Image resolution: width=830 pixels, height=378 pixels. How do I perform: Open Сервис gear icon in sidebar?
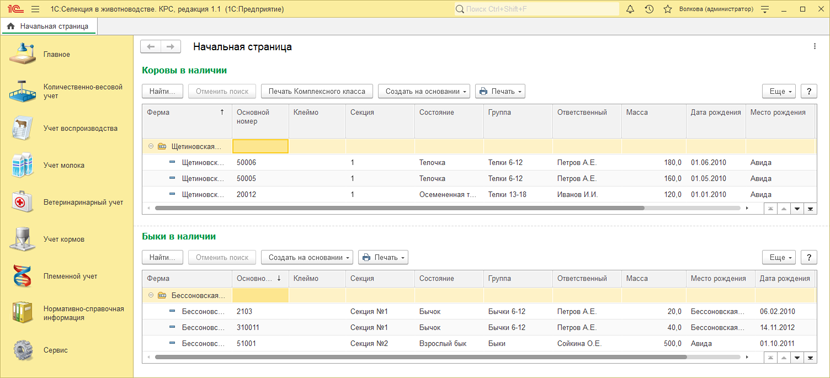point(22,350)
